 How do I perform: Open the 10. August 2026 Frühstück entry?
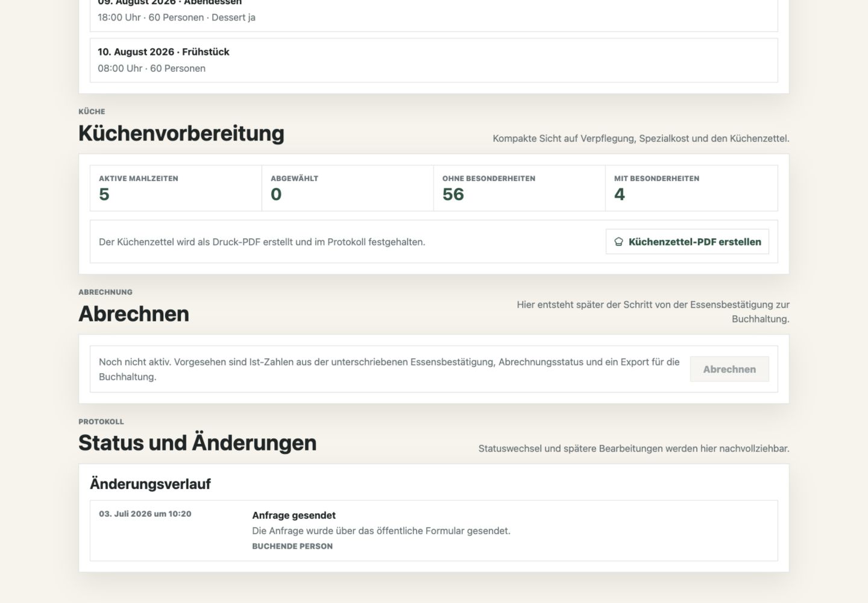[434, 60]
